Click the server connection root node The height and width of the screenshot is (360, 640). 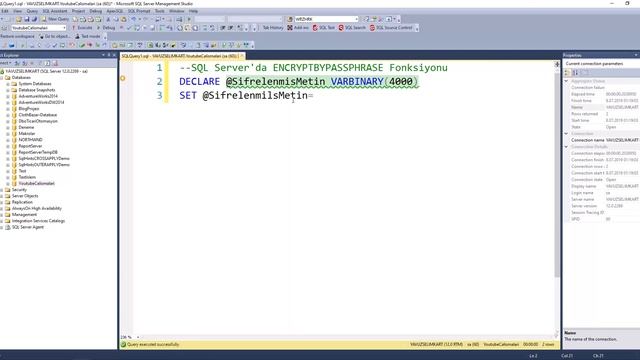point(47,71)
